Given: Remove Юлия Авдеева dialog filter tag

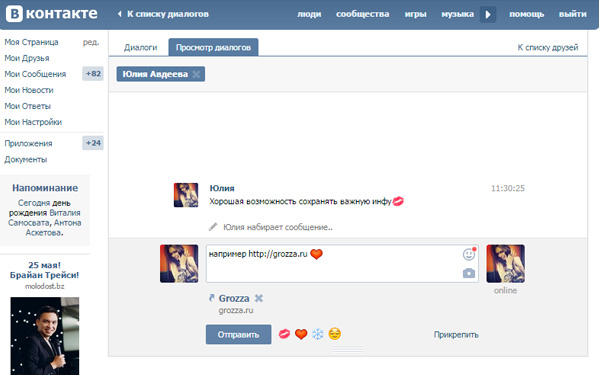Looking at the screenshot, I should 196,74.
